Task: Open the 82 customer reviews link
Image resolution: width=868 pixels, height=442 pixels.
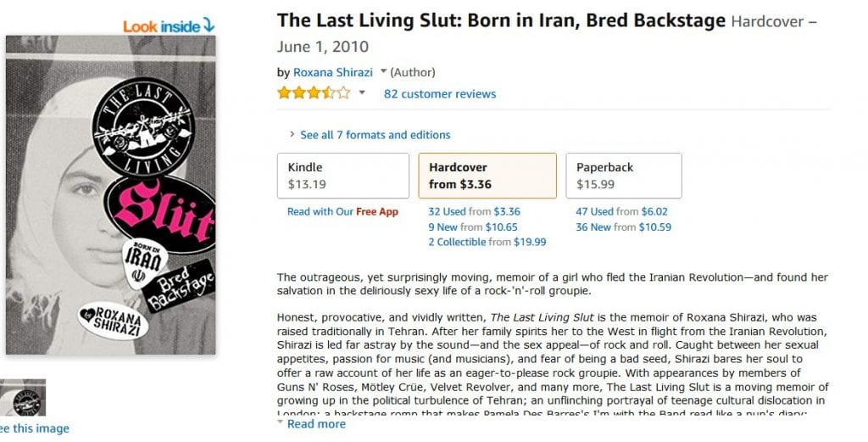Action: [440, 94]
